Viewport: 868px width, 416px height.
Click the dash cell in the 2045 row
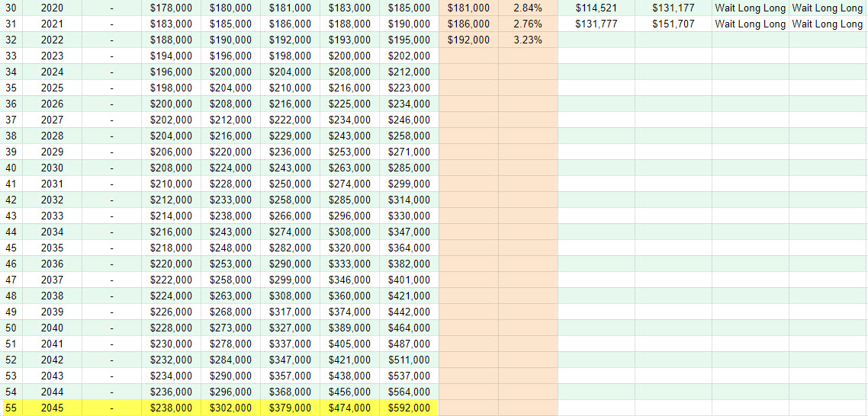tap(112, 408)
